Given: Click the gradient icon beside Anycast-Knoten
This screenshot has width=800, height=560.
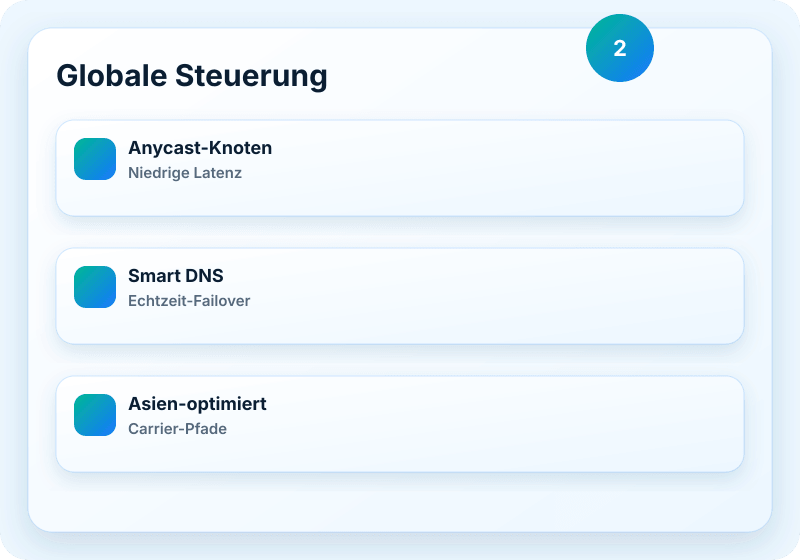Looking at the screenshot, I should coord(95,159).
